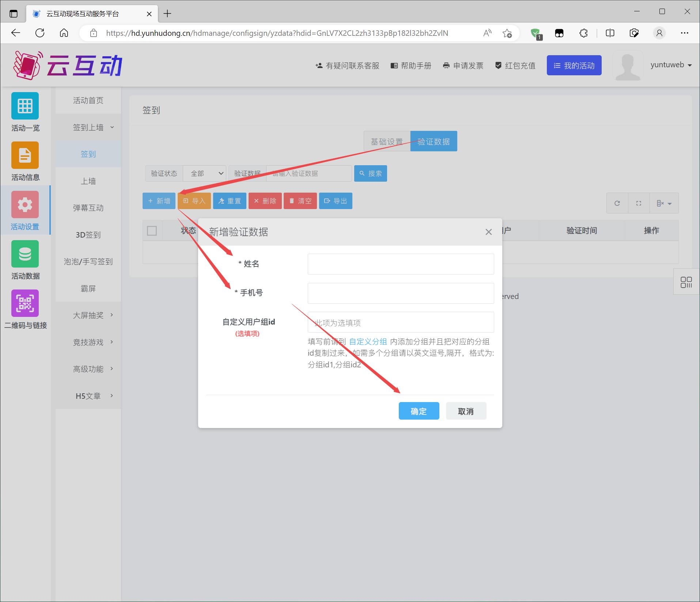Open the yuntuweb account dropdown

(x=671, y=65)
